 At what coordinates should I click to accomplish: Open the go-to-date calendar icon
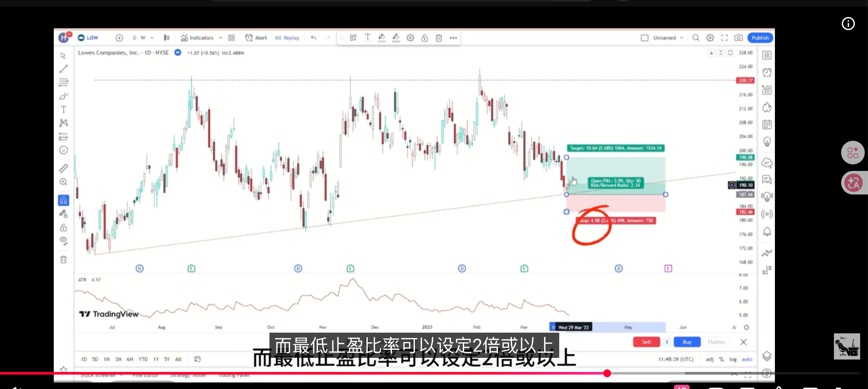pos(197,360)
